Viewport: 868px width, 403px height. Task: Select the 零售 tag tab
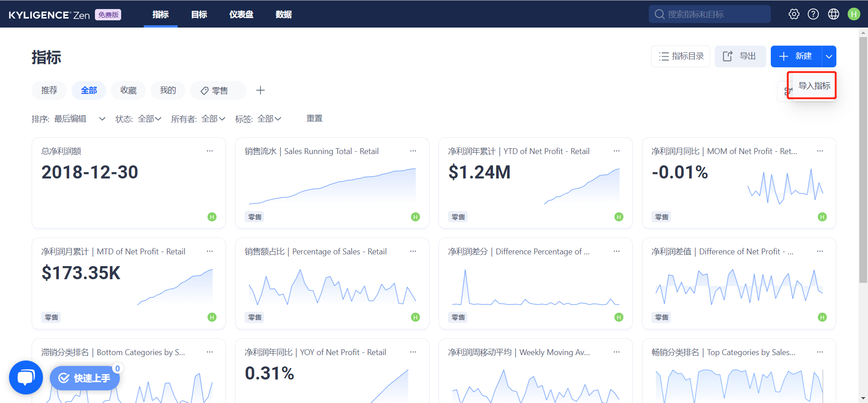pos(218,90)
